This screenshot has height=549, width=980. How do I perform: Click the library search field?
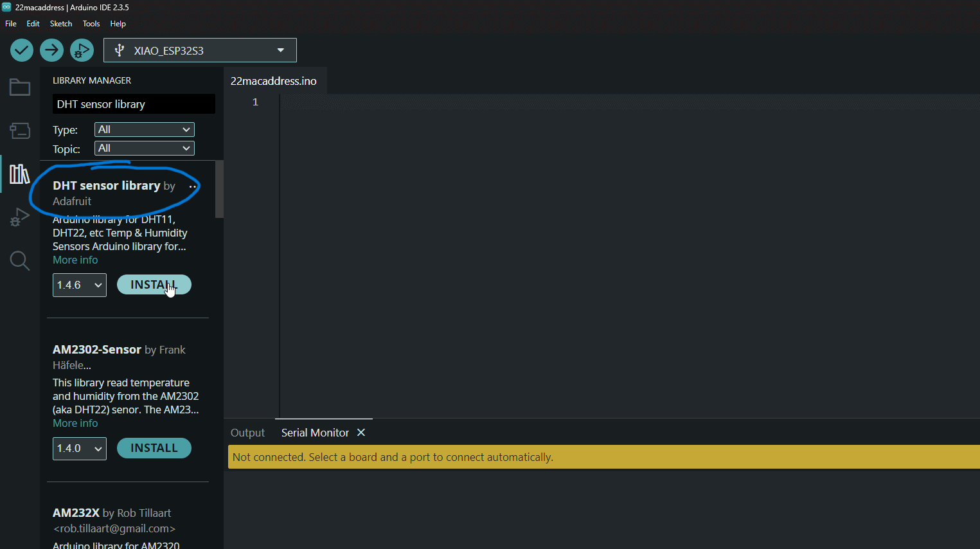pyautogui.click(x=134, y=104)
